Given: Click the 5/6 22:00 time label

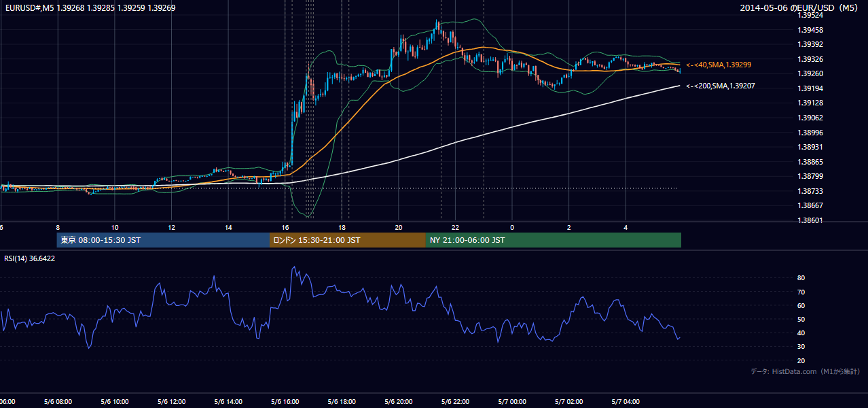Looking at the screenshot, I should (456, 402).
